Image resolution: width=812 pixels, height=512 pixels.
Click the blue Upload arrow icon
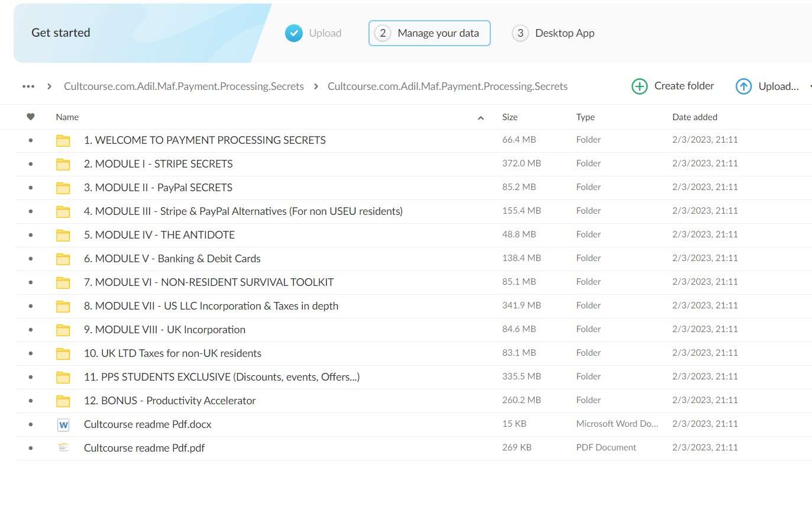point(743,86)
